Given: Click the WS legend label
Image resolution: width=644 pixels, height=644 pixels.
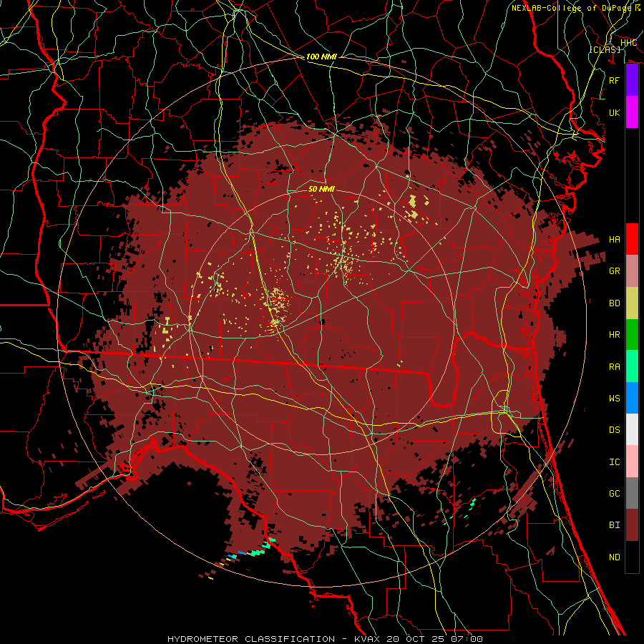Looking at the screenshot, I should pyautogui.click(x=614, y=398).
